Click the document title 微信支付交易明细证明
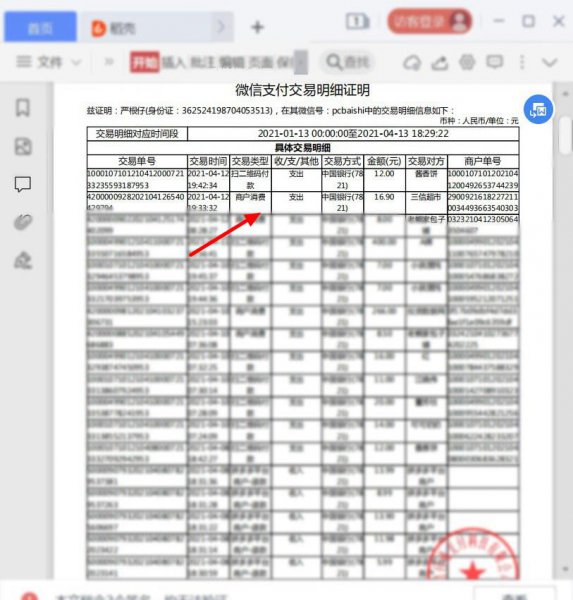Image resolution: width=573 pixels, height=600 pixels. pos(302,90)
